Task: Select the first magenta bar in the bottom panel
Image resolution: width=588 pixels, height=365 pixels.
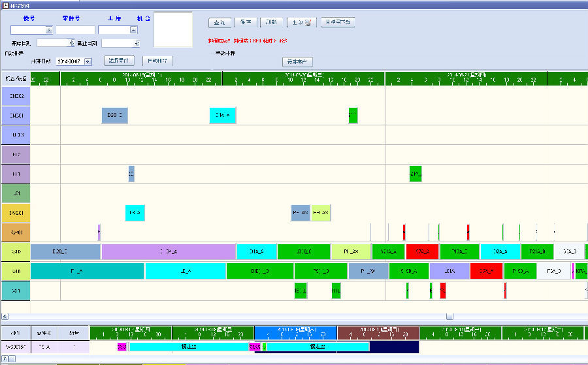Action: tap(122, 347)
